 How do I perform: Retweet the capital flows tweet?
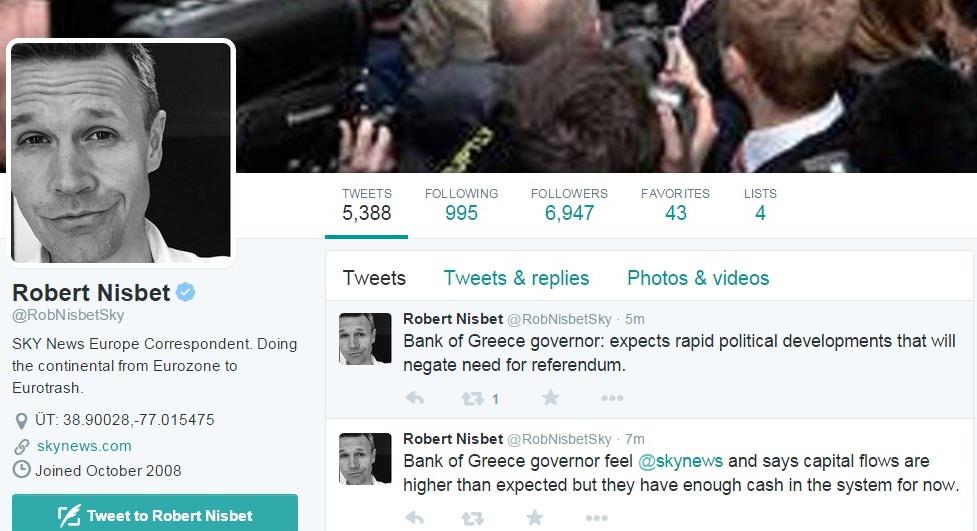tap(472, 518)
